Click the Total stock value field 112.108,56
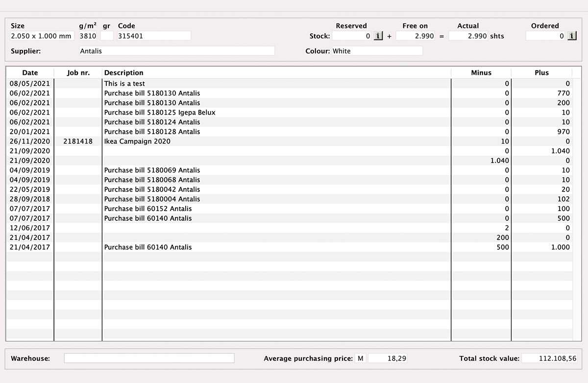The image size is (588, 383). (550, 359)
